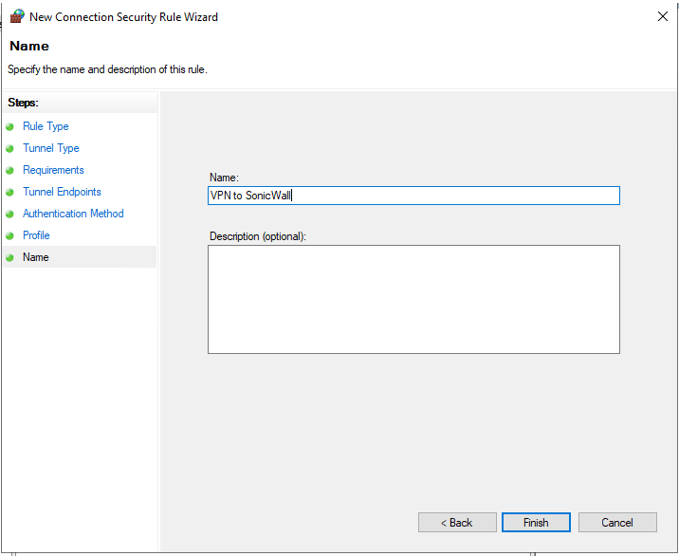Viewport: 682px width, 556px height.
Task: Open the Authentication Method step
Action: pyautogui.click(x=73, y=214)
